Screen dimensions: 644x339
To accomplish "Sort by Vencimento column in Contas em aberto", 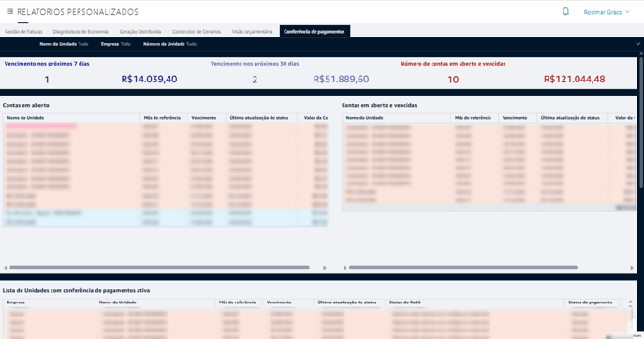I will tap(204, 118).
